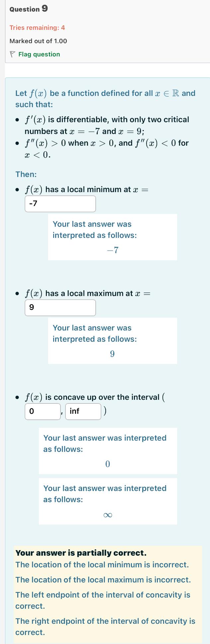Click the interpreted answer showing −7

pos(112,250)
